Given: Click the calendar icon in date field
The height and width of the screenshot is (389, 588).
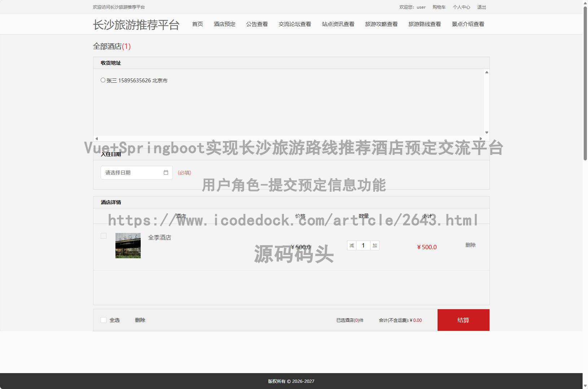Looking at the screenshot, I should tap(166, 173).
